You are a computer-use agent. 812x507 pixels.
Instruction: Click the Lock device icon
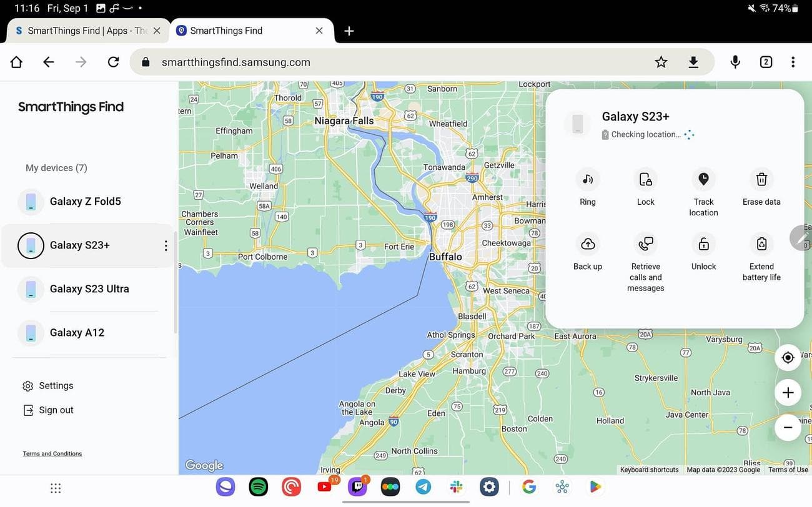(645, 180)
